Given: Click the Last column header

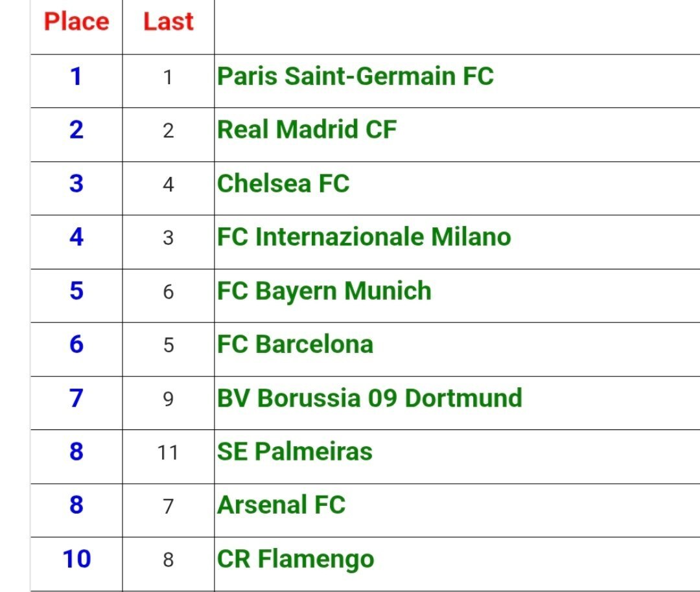Looking at the screenshot, I should pos(169,22).
